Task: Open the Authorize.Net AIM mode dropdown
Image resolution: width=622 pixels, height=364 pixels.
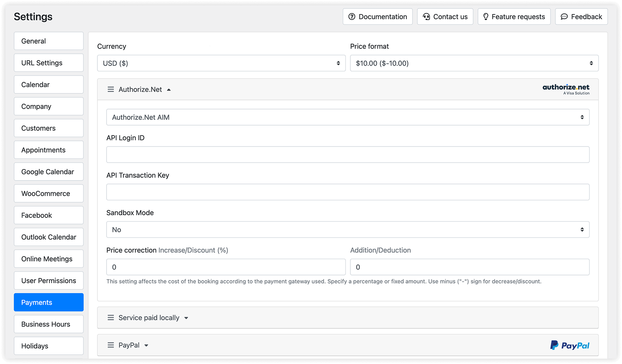Action: (348, 118)
